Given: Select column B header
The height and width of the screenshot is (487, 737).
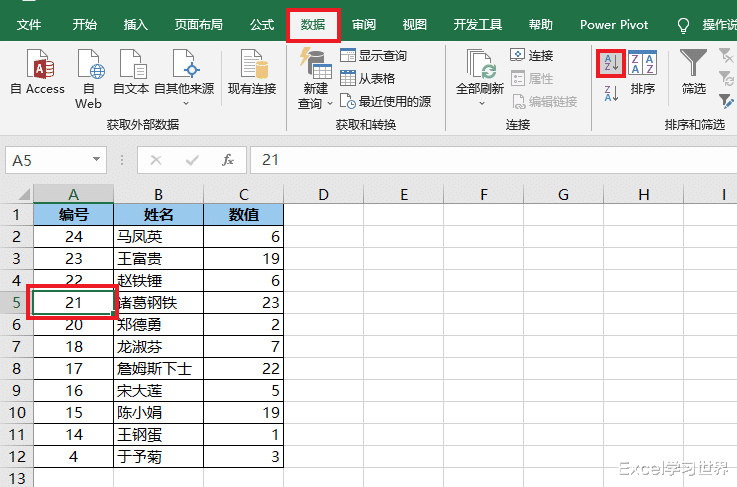Looking at the screenshot, I should pos(158,194).
